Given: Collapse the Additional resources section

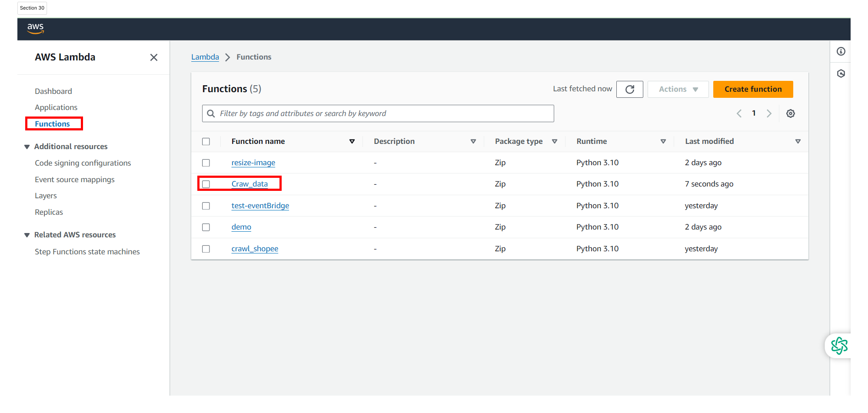Looking at the screenshot, I should coord(27,147).
